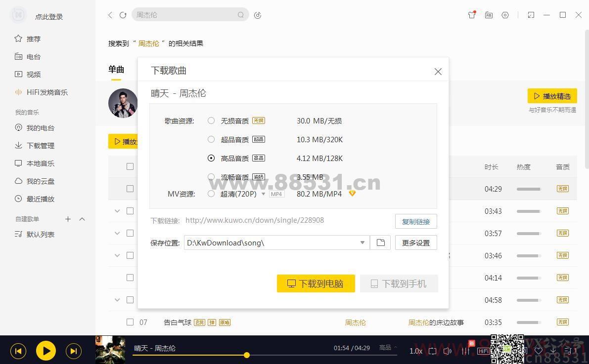Click the 原唱 badge on 告白气球 row
The width and height of the screenshot is (589, 364).
[x=225, y=323]
